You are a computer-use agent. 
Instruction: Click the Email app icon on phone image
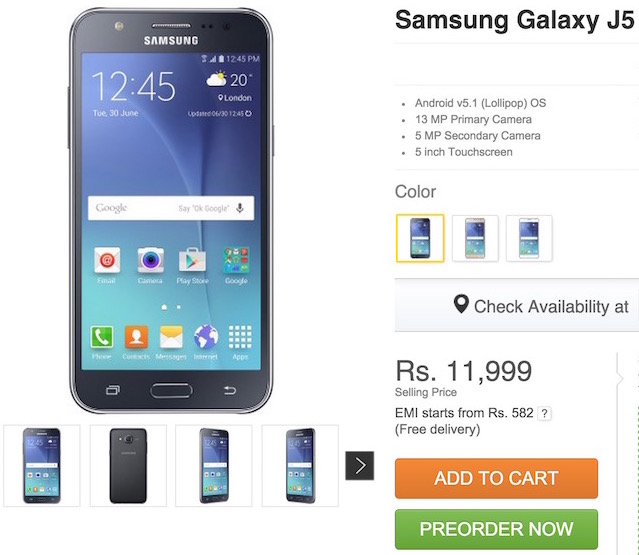(107, 260)
